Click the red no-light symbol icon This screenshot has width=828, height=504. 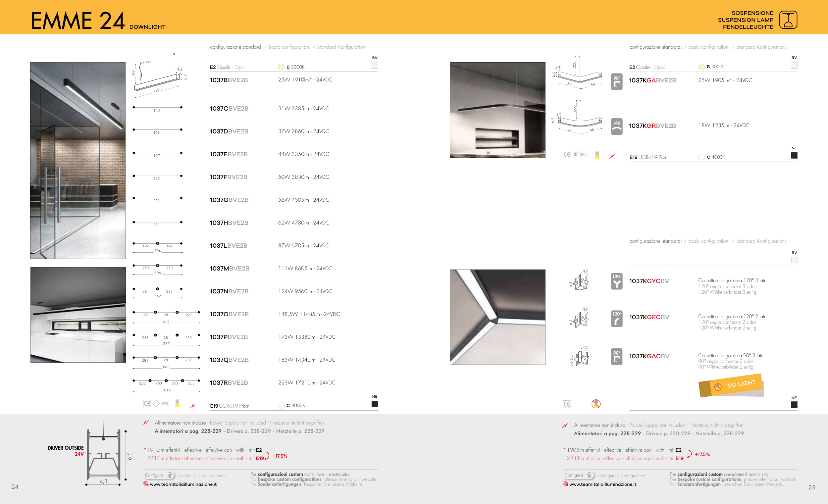(x=596, y=404)
